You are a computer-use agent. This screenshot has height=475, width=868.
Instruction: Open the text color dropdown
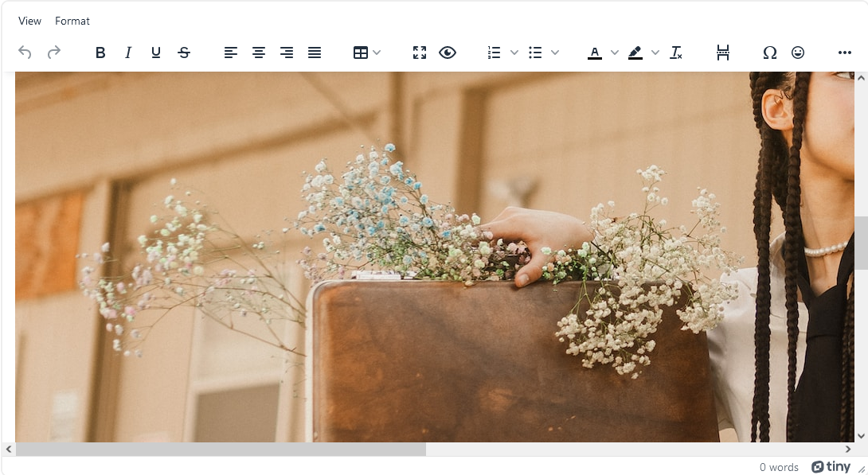pyautogui.click(x=614, y=53)
